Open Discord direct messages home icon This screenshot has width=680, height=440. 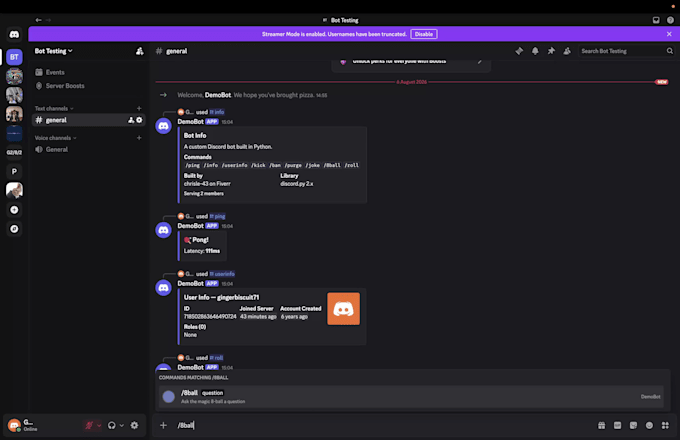(14, 34)
